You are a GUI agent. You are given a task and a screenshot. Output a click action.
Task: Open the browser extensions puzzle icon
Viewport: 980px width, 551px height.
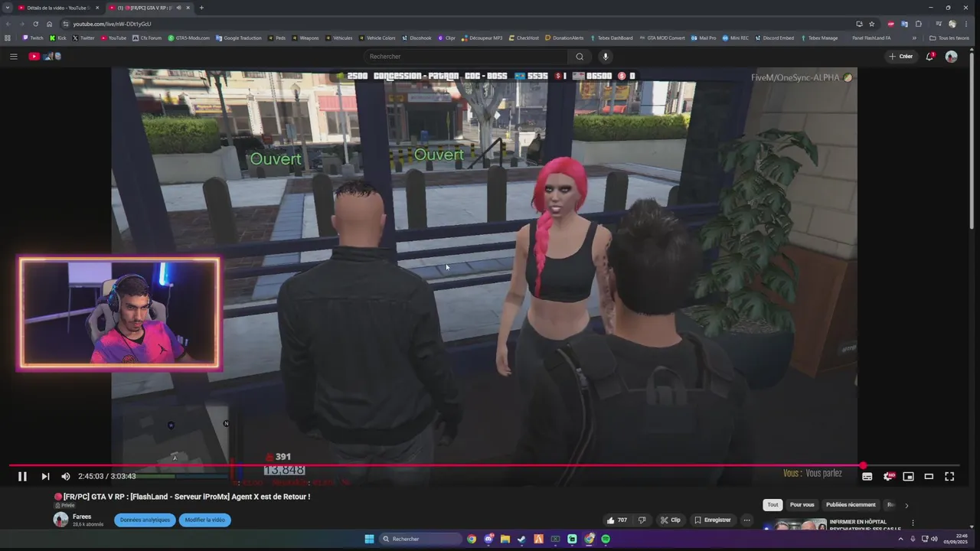(919, 24)
